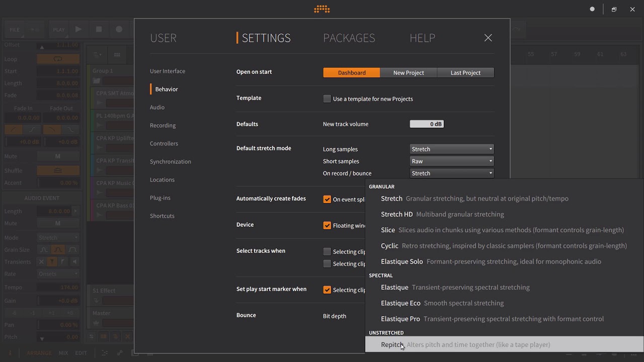Image resolution: width=644 pixels, height=362 pixels.
Task: Choose the wide Grain Size icon
Action: [73, 250]
